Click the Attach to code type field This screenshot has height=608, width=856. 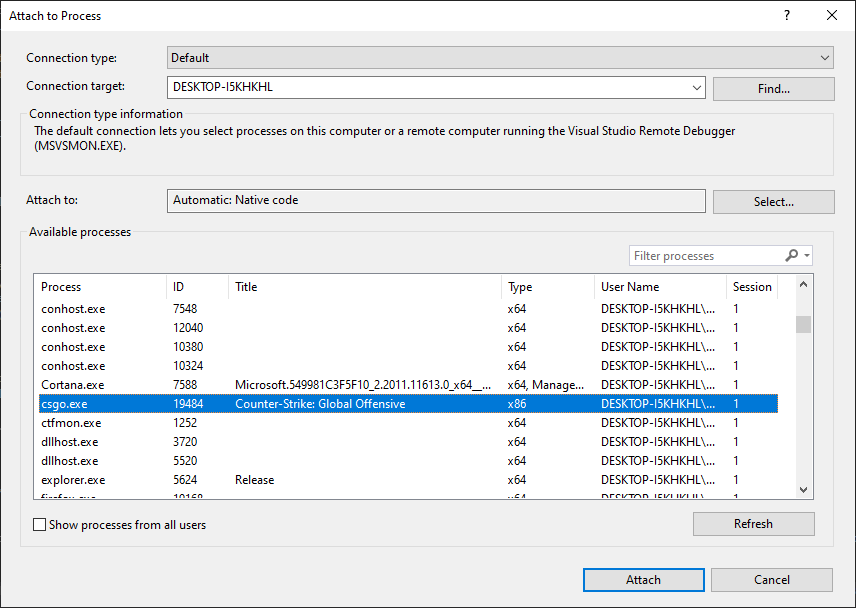436,201
